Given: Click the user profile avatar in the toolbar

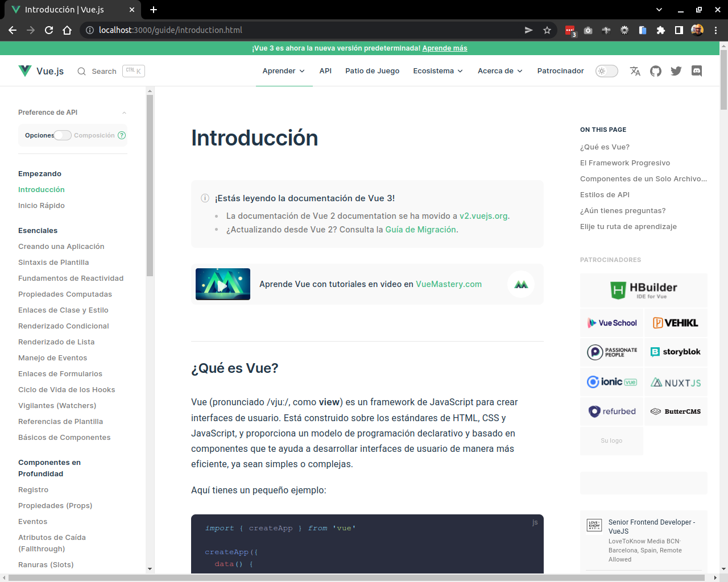Looking at the screenshot, I should click(x=697, y=30).
